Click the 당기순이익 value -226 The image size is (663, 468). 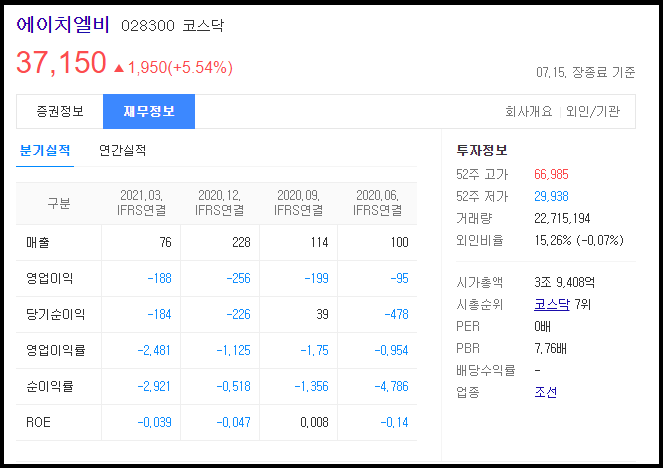238,315
